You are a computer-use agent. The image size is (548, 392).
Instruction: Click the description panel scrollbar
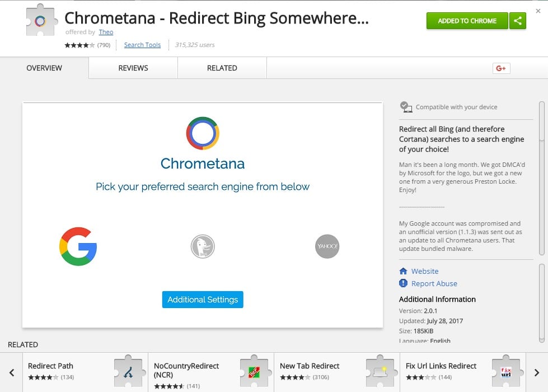coord(542,178)
